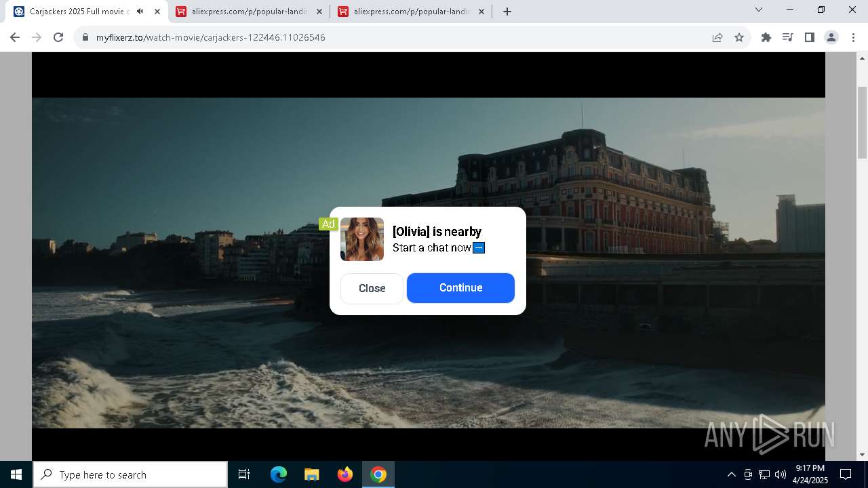The height and width of the screenshot is (488, 868).
Task: Click the Continue button in the ad popup
Action: pos(460,287)
